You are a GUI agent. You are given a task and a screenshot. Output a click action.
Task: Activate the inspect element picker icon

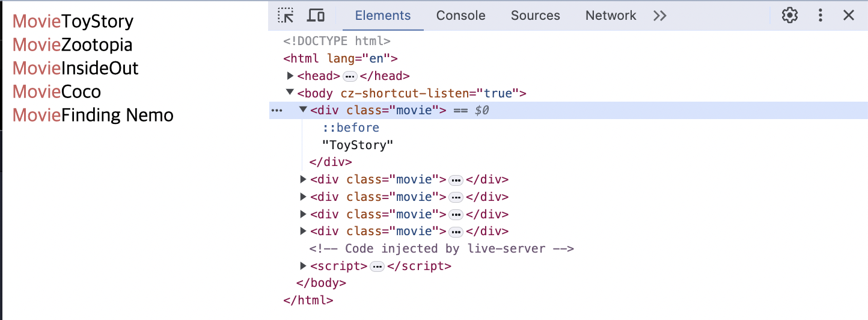(x=286, y=16)
